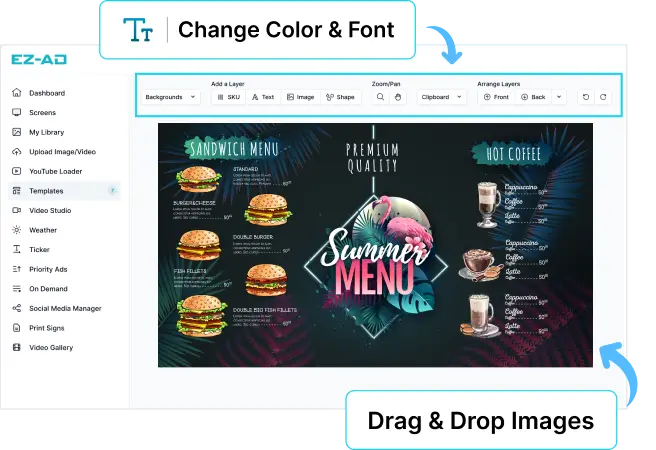Viewport: 656px width, 450px height.
Task: Click the Upload Image/Video cloud icon
Action: (17, 152)
